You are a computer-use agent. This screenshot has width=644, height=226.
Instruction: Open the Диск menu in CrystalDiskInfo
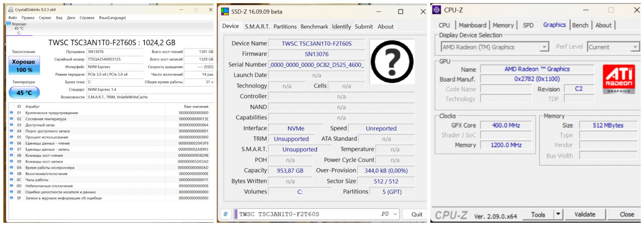click(x=71, y=18)
